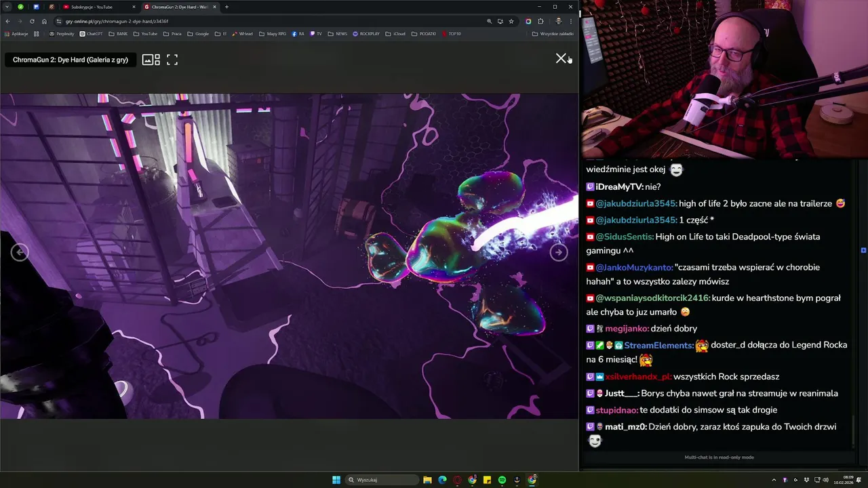Click the ChromaGun 2 gallery screenshot
868x488 pixels.
(x=289, y=256)
